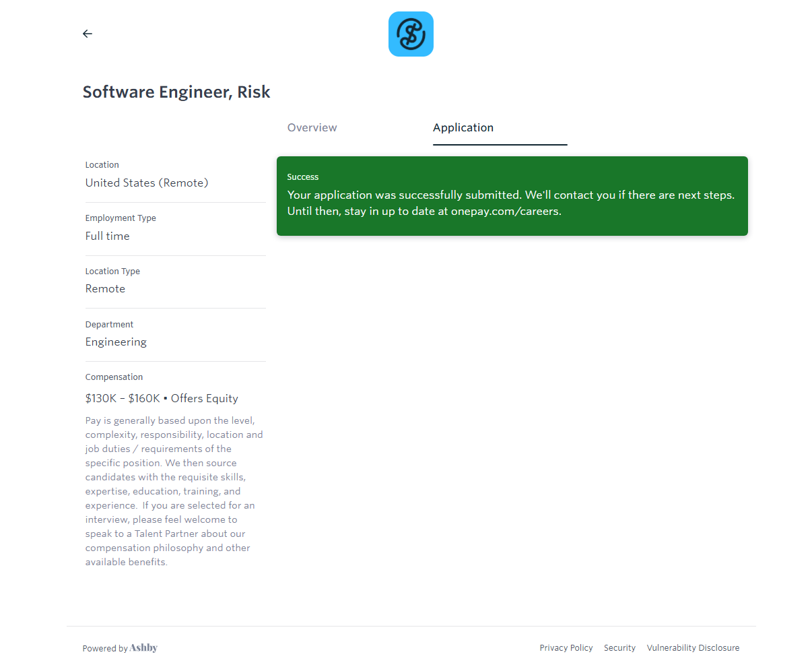Viewport: 812px width, 671px height.
Task: Click the Ashby logo in footer
Action: tap(143, 648)
